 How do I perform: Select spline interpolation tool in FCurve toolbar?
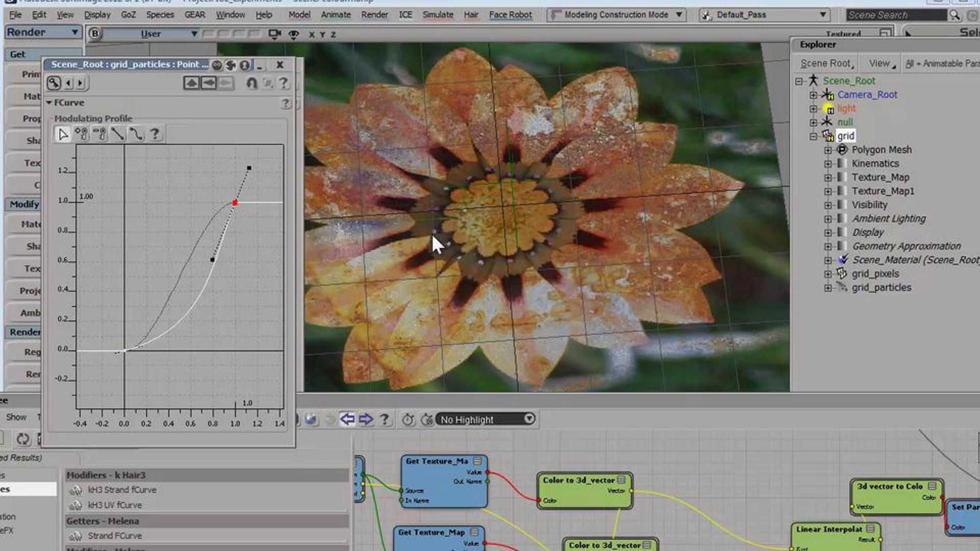tap(136, 134)
